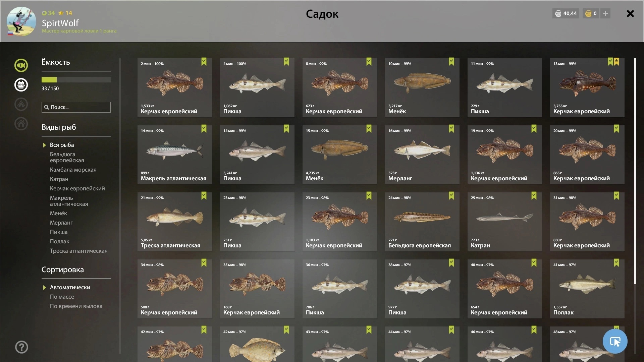
Task: Filter by Катран species
Action: coord(59,179)
